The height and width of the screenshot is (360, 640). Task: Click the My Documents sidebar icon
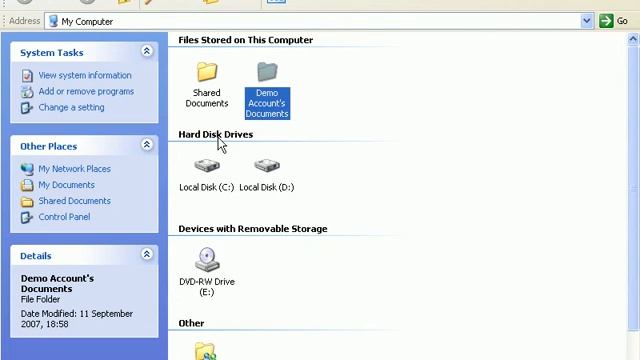click(27, 185)
